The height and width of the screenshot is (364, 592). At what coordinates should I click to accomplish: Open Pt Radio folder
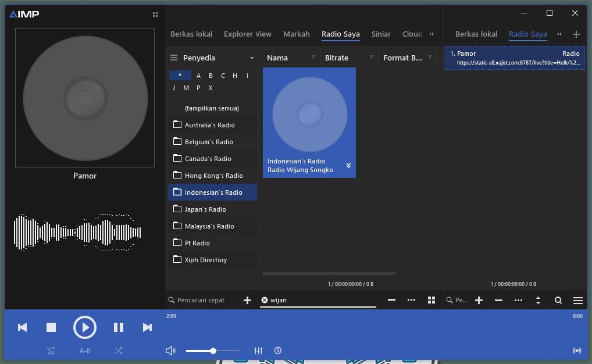213,243
